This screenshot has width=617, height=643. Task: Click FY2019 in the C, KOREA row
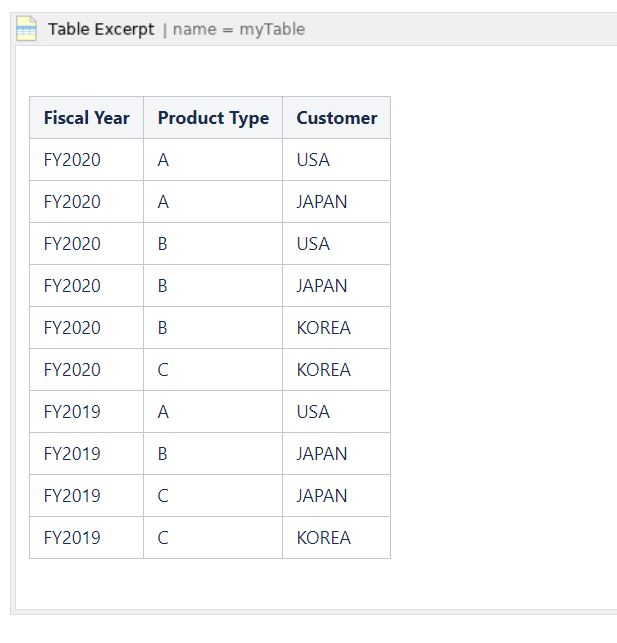[72, 537]
